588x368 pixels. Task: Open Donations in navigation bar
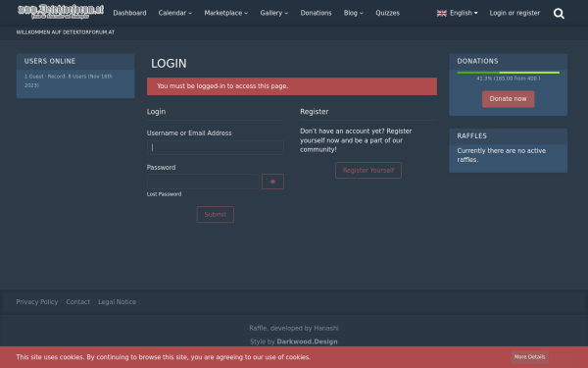tap(316, 13)
